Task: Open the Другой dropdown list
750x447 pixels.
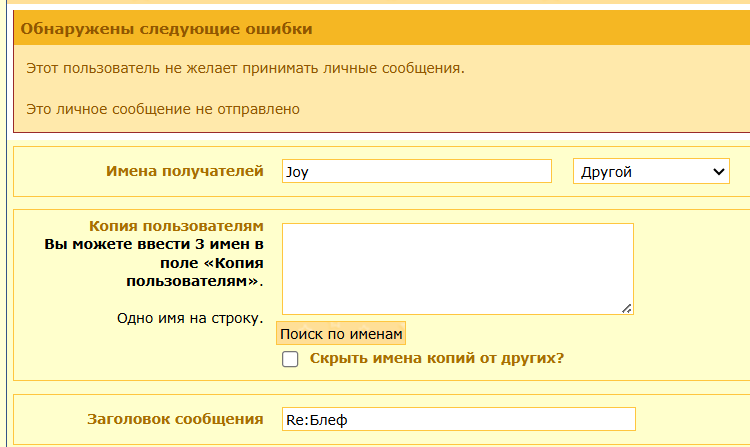Action: tap(650, 172)
